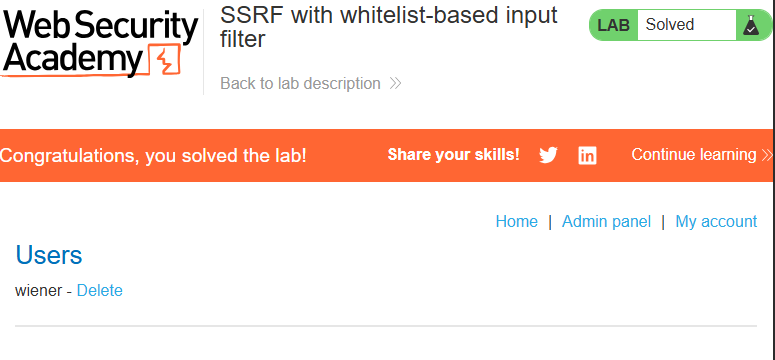Click the Congratulations banner message
This screenshot has width=775, height=360.
click(x=153, y=156)
